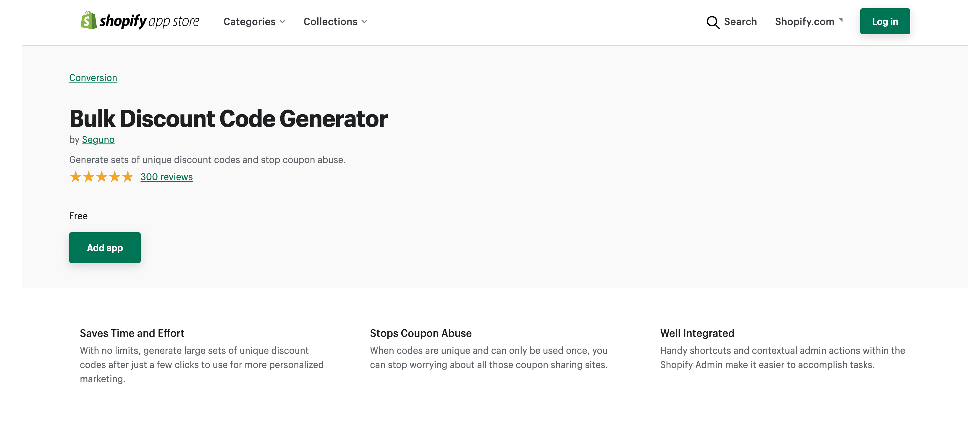Click the Shopify bag logo icon
Viewport: 980px width, 426px height.
88,20
